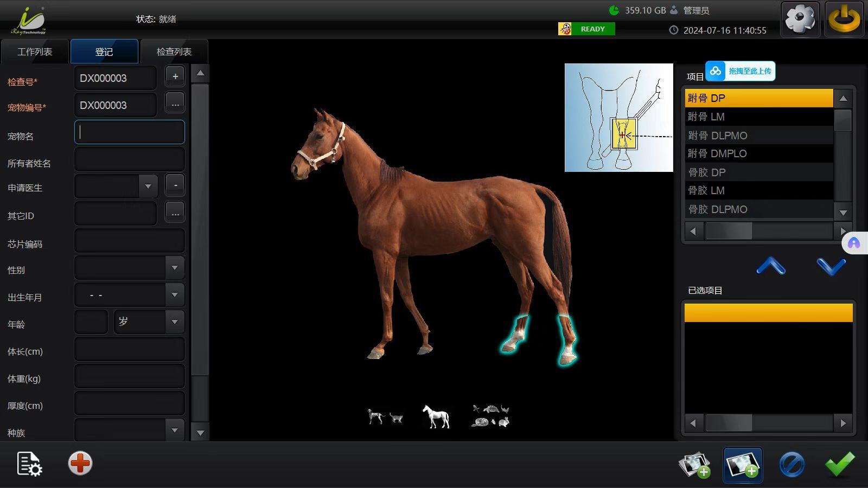Open the 申请医生 dropdown
The height and width of the screenshot is (488, 868).
pyautogui.click(x=148, y=187)
